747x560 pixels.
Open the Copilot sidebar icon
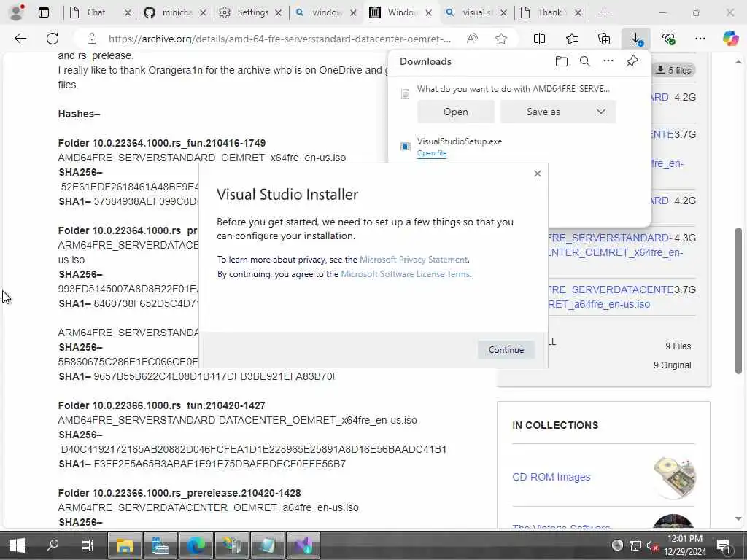click(730, 39)
